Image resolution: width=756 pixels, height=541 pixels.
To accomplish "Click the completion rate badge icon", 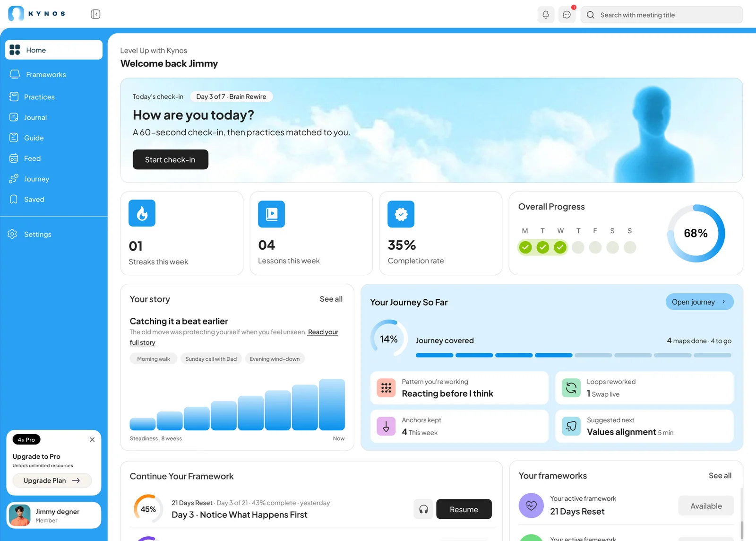I will (401, 214).
